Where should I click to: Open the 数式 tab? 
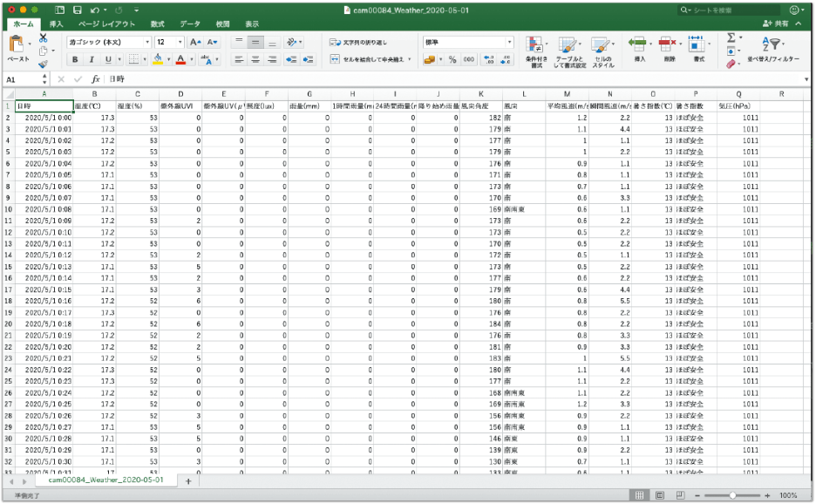[x=157, y=24]
